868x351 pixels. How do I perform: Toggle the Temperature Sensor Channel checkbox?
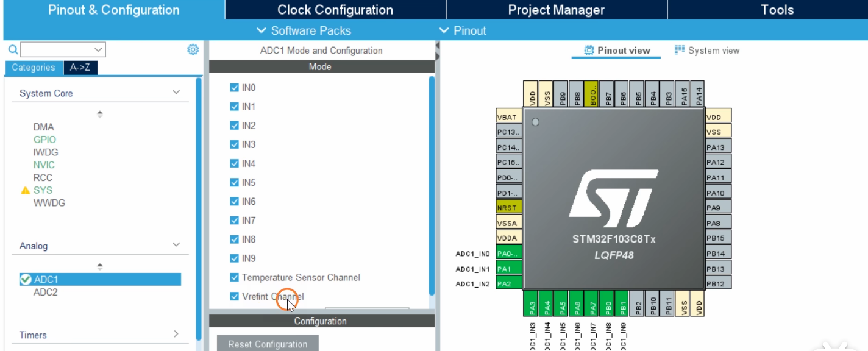[234, 277]
